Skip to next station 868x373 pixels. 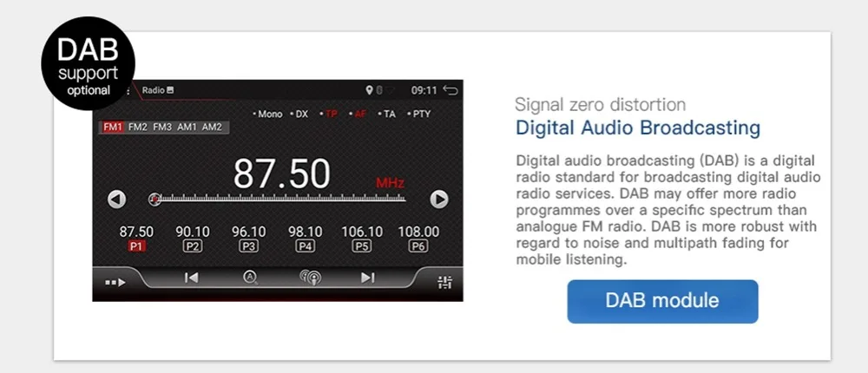(x=367, y=278)
